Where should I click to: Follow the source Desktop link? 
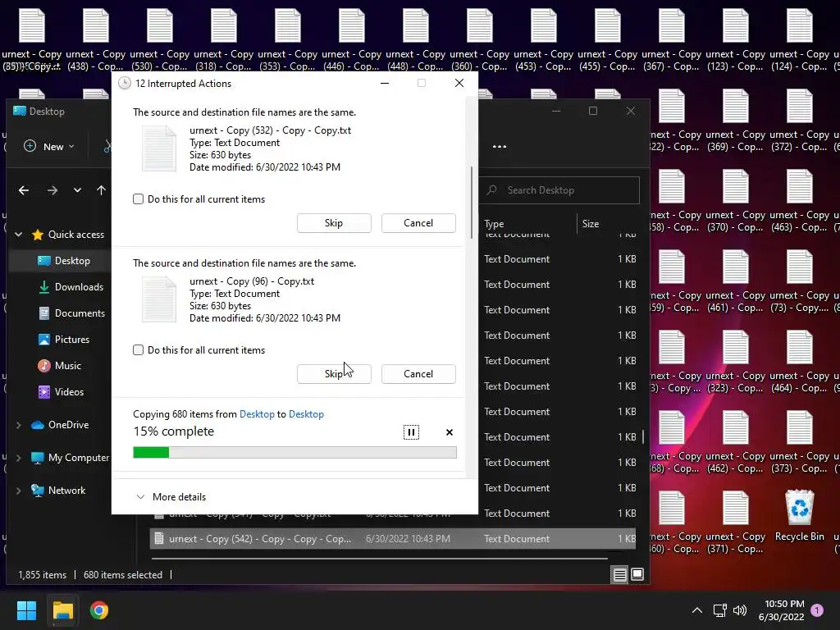[257, 414]
